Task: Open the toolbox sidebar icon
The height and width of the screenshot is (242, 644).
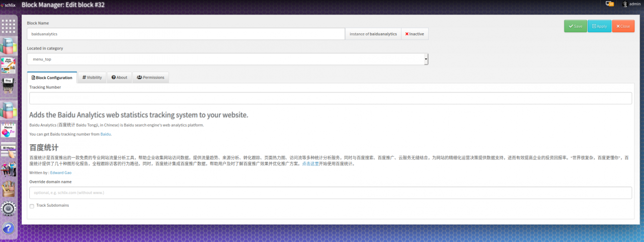Action: pos(9,189)
